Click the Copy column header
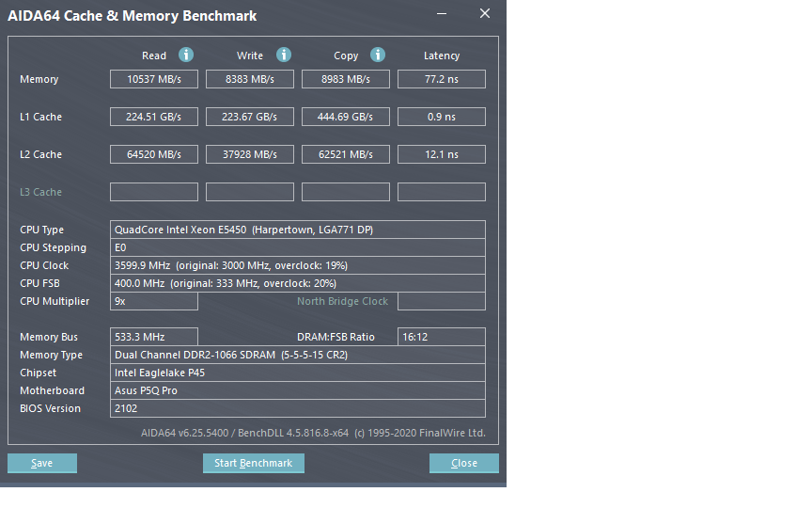This screenshot has height=508, width=812. coord(346,56)
